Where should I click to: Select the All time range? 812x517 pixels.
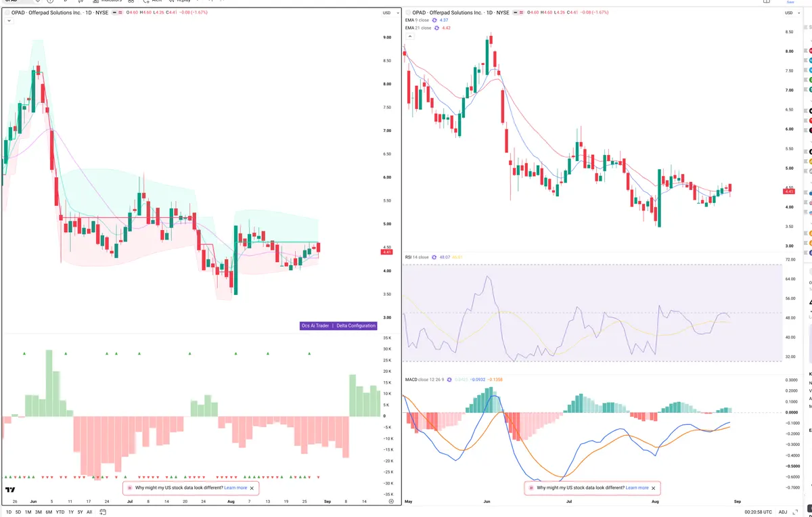click(x=89, y=512)
